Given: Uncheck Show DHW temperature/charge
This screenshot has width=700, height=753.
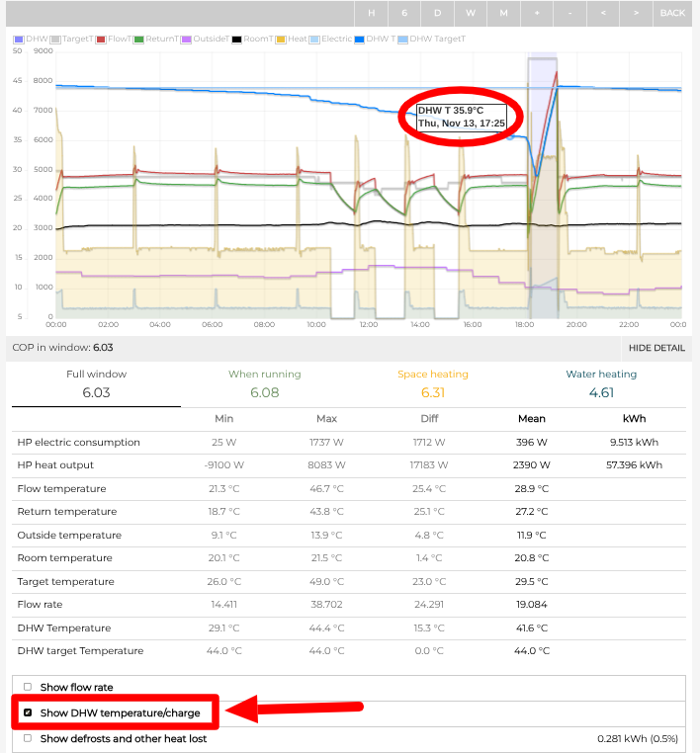Looking at the screenshot, I should (28, 712).
